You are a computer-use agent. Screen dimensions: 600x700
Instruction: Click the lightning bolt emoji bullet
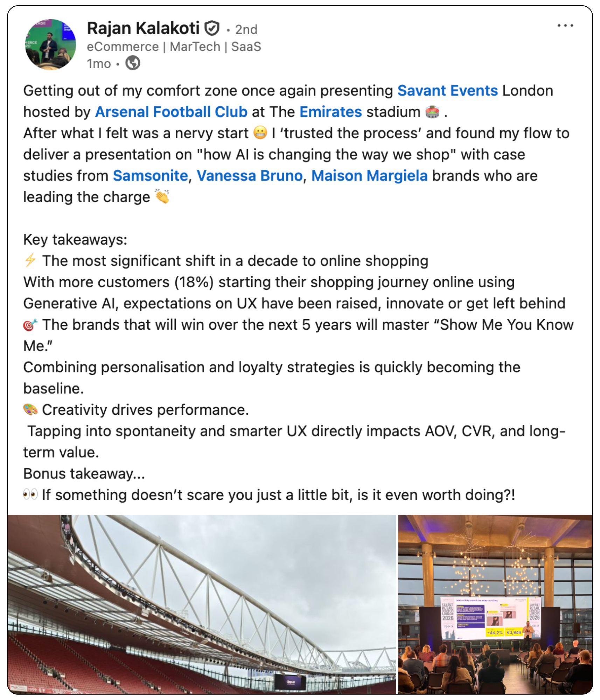tap(30, 261)
